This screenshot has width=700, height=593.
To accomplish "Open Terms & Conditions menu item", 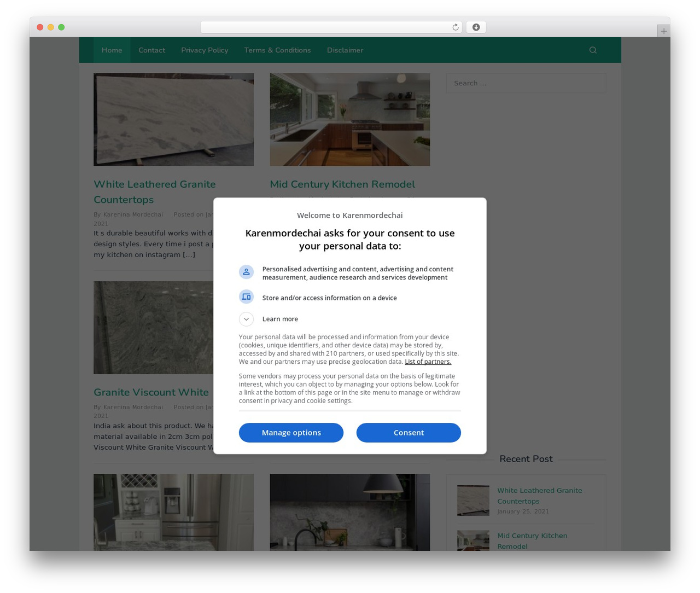I will click(x=277, y=50).
